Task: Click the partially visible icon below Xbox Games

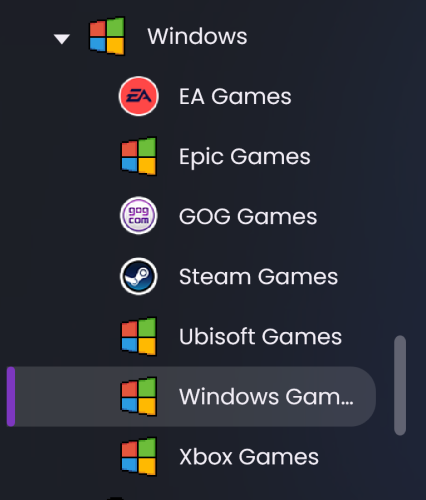Action: click(117, 498)
